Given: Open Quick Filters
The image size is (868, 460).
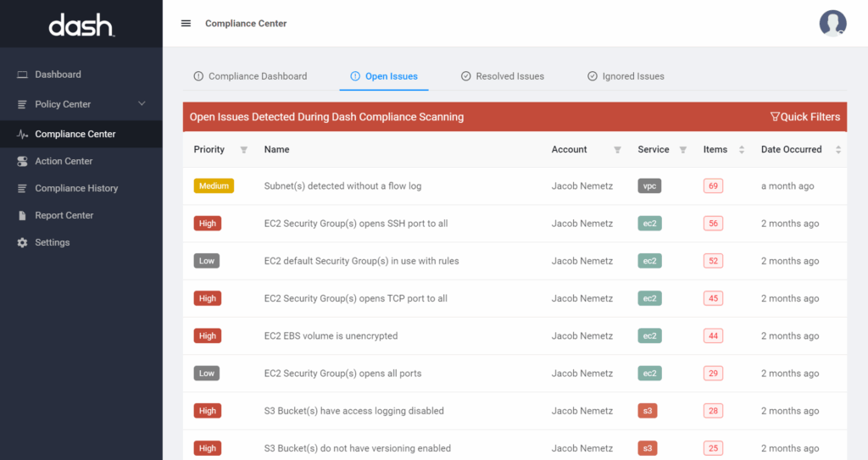Looking at the screenshot, I should tap(804, 117).
